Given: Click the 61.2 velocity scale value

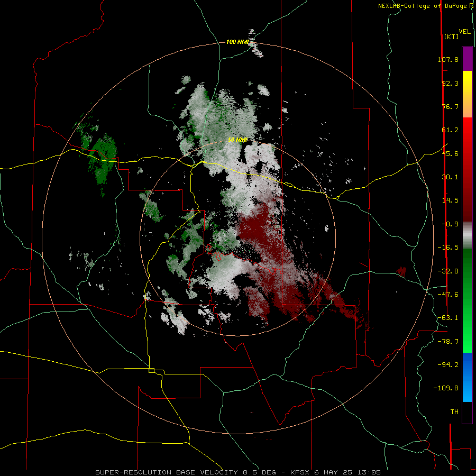Looking at the screenshot, I should pyautogui.click(x=450, y=130).
